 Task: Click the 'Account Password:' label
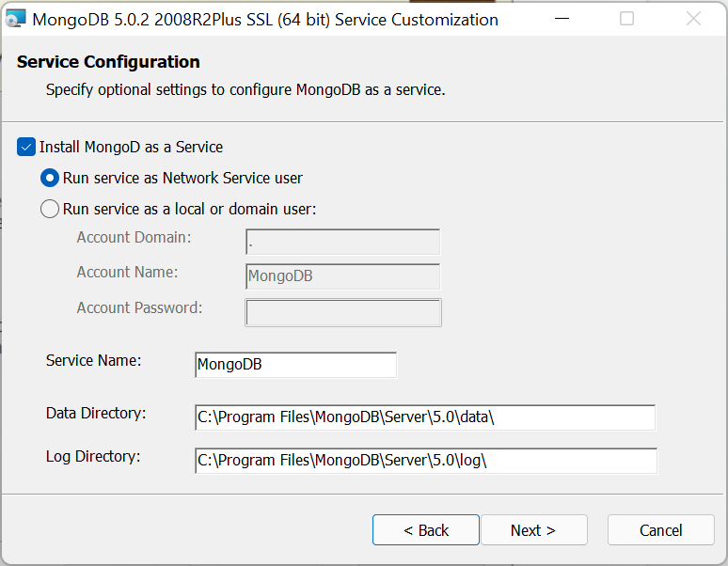[140, 308]
